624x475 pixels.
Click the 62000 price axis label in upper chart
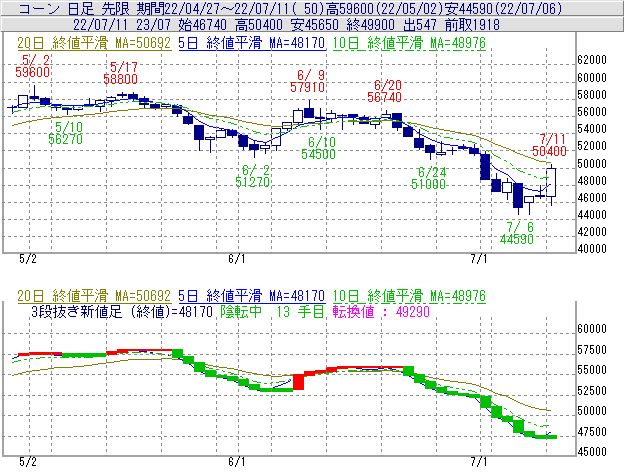pyautogui.click(x=592, y=60)
